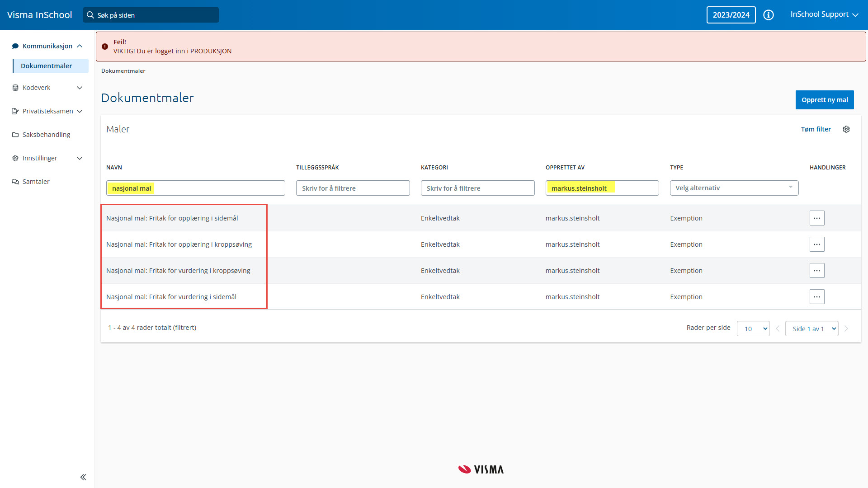This screenshot has width=868, height=488.
Task: Open actions menu for opplæring i kroppsøving row
Action: click(x=817, y=244)
